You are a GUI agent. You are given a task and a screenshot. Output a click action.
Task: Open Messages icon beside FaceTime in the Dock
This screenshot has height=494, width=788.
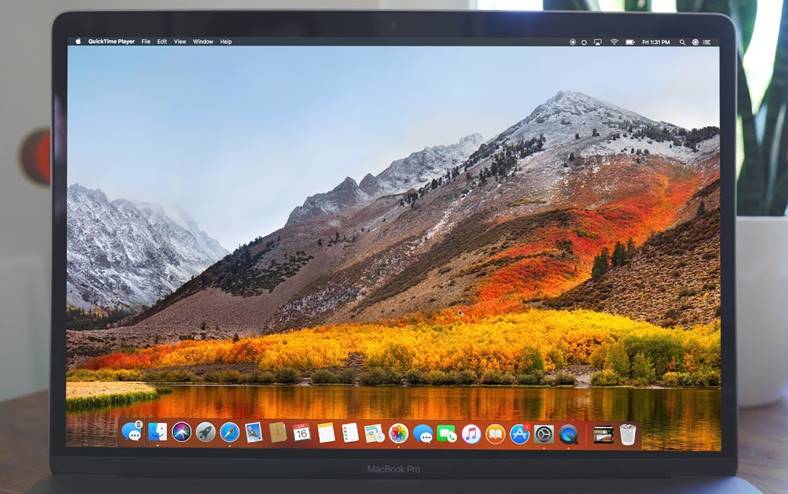(423, 433)
